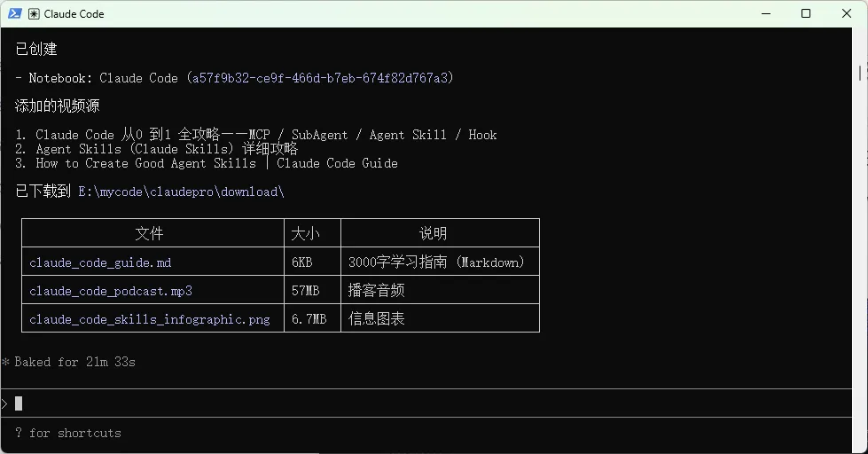Click the "? for shortcuts" hint
Screen dimensions: 868x454
pos(68,433)
